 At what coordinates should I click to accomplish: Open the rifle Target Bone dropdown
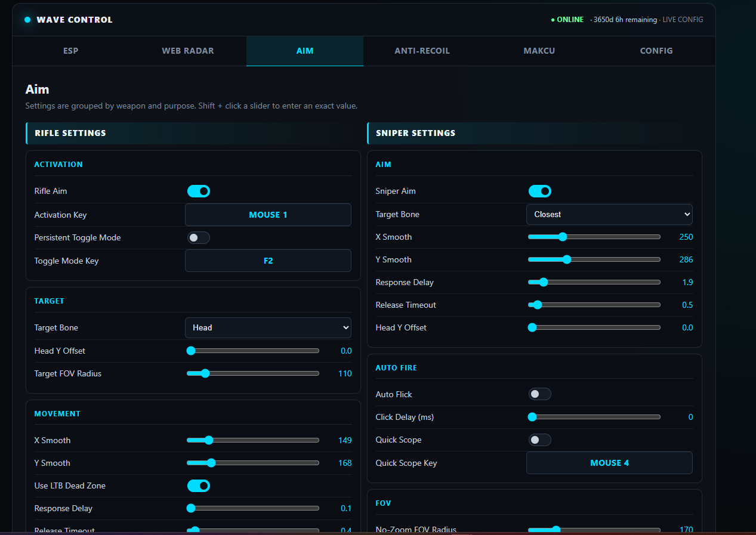tap(268, 327)
